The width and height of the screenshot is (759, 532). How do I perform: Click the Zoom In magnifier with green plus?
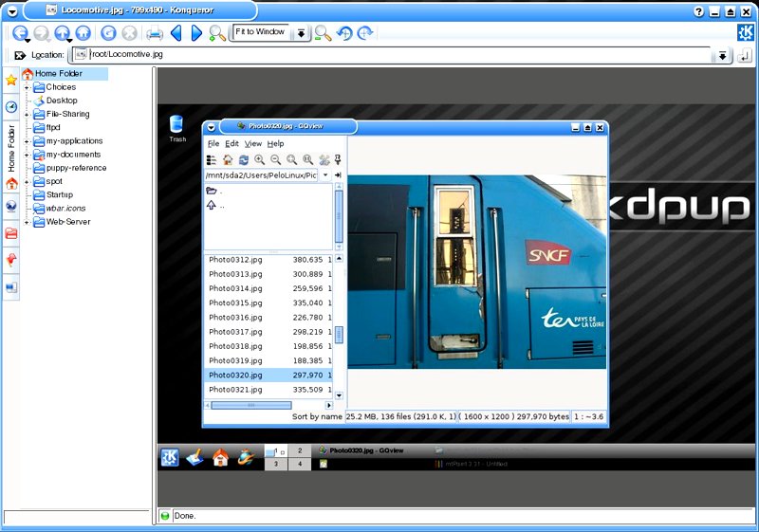[217, 33]
